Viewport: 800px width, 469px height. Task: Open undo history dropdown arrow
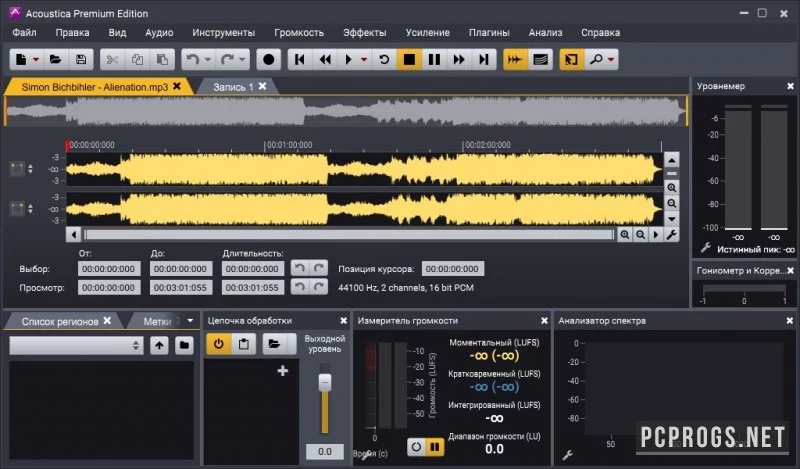[208, 60]
